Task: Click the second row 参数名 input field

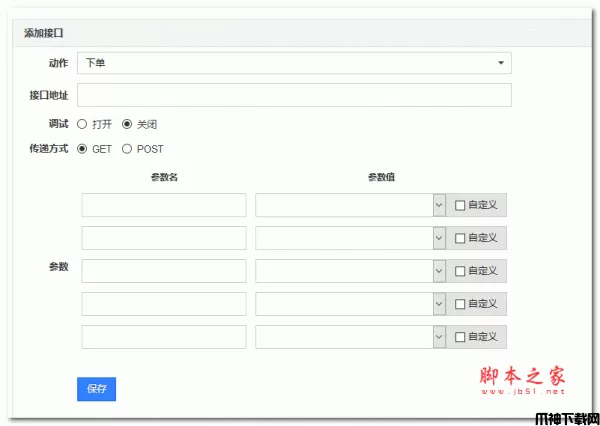Action: (164, 238)
